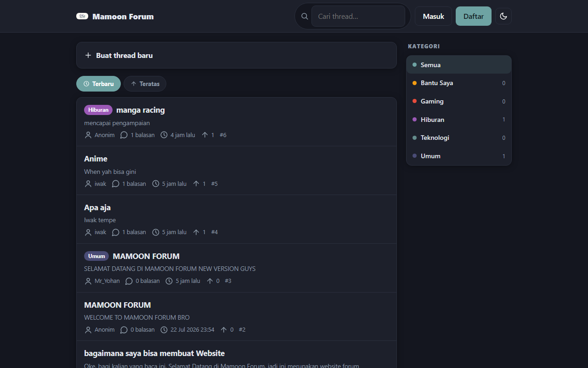Open the Buat thread baru form
This screenshot has height=368, width=588.
[237, 55]
